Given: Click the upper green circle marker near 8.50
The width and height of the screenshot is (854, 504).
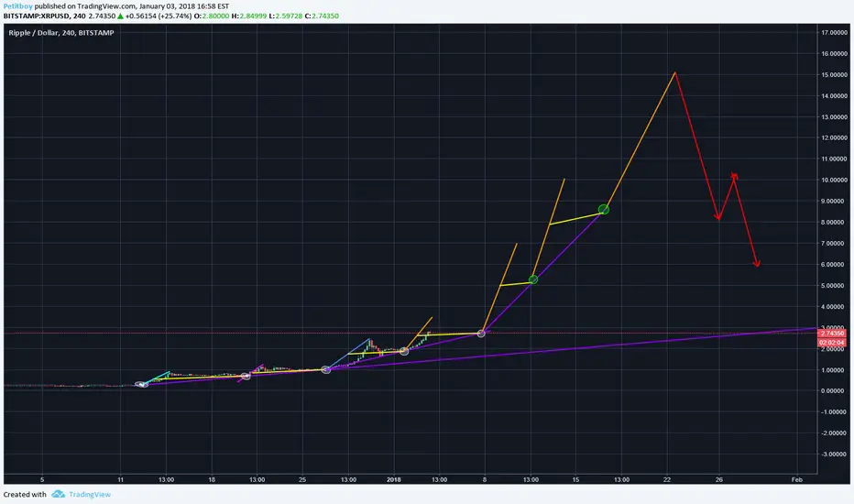Looking at the screenshot, I should point(604,209).
